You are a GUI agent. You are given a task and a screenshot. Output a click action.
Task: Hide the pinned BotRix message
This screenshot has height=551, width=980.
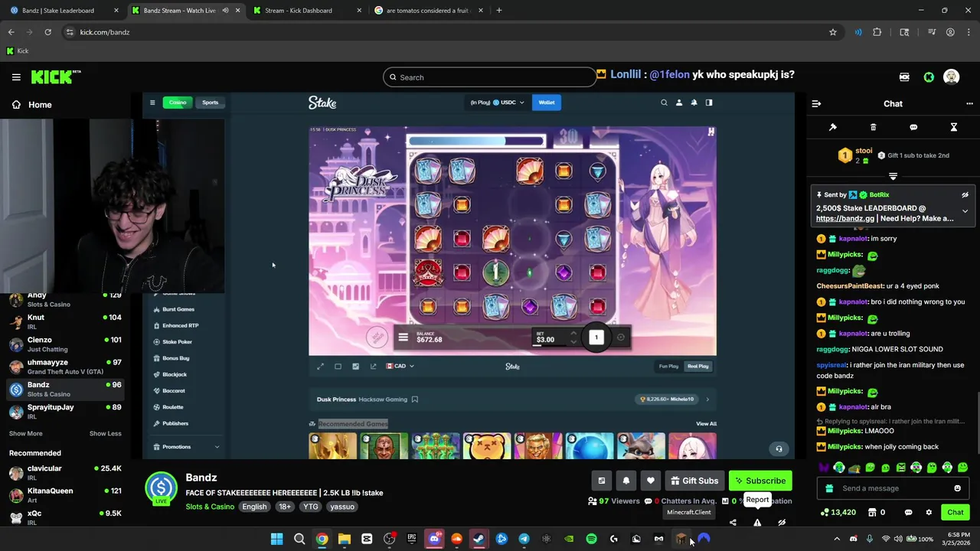coord(965,195)
